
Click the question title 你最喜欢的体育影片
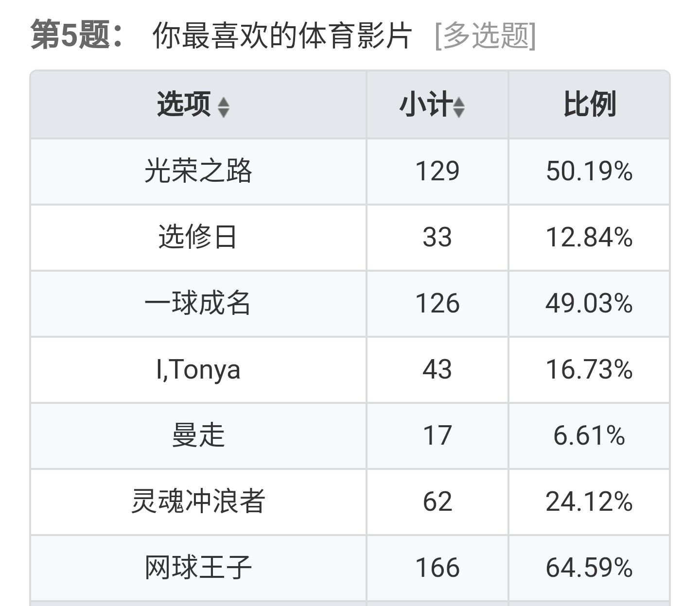pos(282,35)
